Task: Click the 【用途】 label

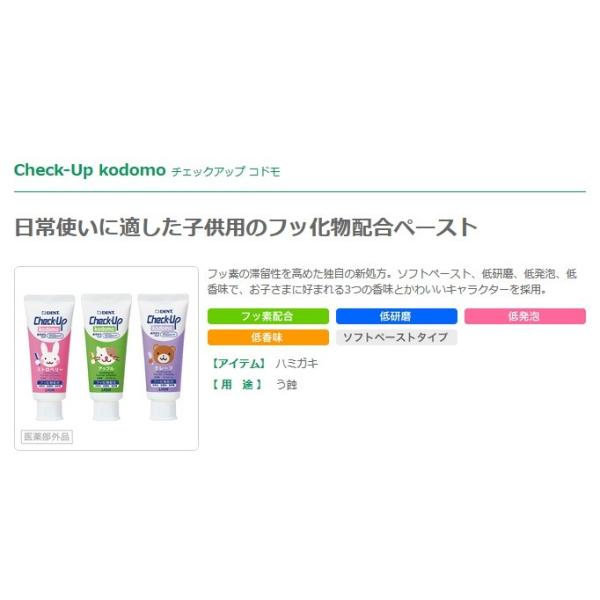Action: 238,384
